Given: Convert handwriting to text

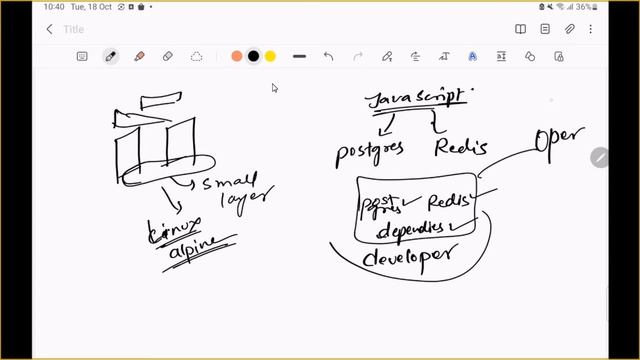Looking at the screenshot, I should point(444,56).
